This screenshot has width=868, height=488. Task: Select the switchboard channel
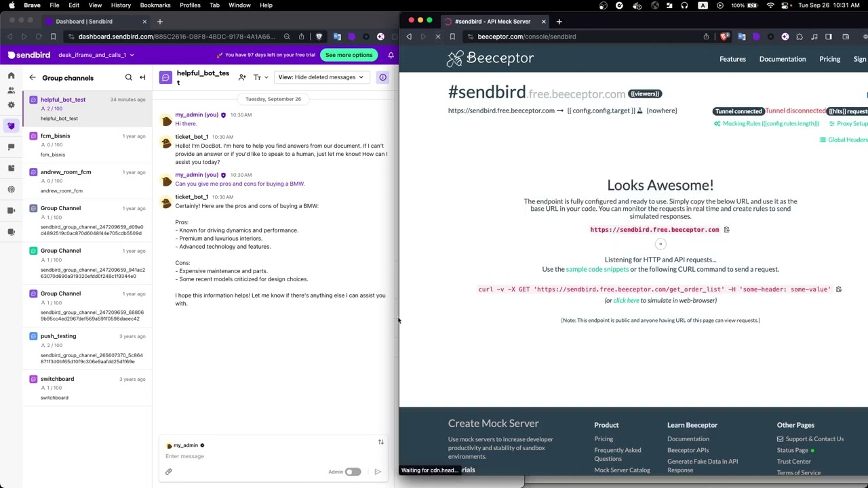(87, 388)
